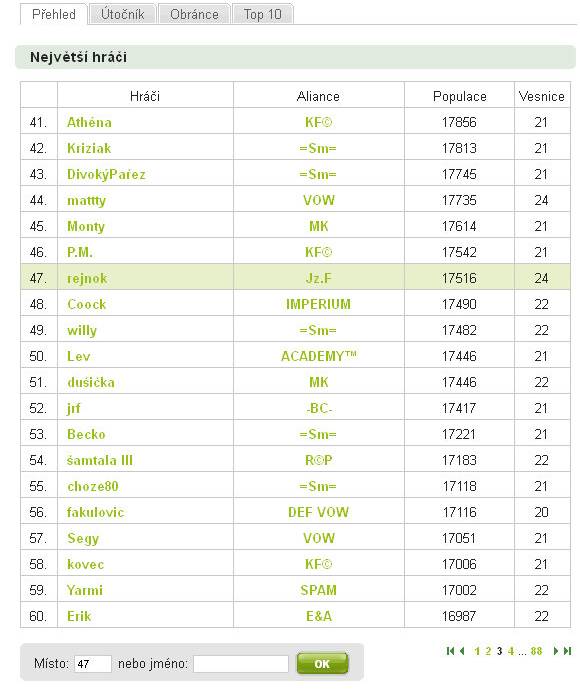The image size is (580, 695).
Task: Go to page 88 of rankings
Action: 536,651
